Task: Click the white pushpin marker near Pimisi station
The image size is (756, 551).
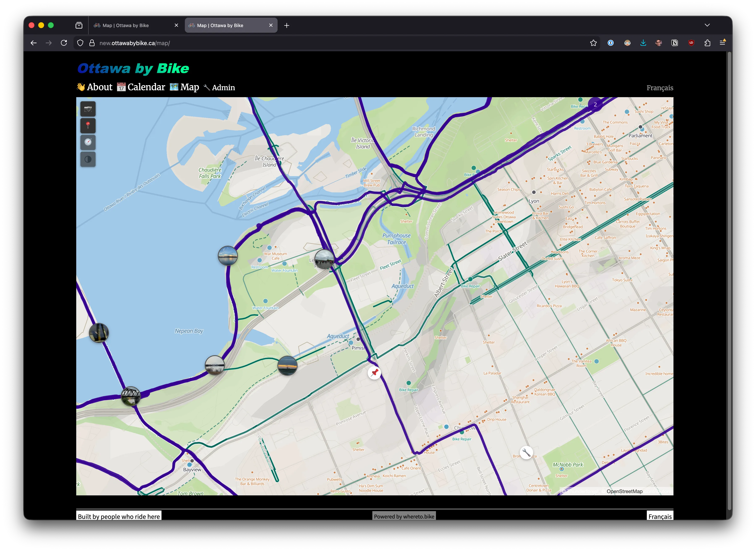Action: point(374,373)
